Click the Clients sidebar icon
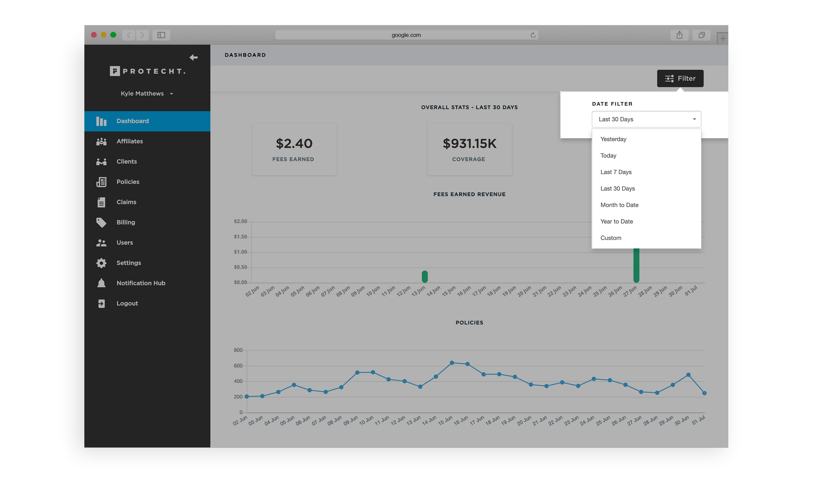This screenshot has height=504, width=813. [x=101, y=162]
